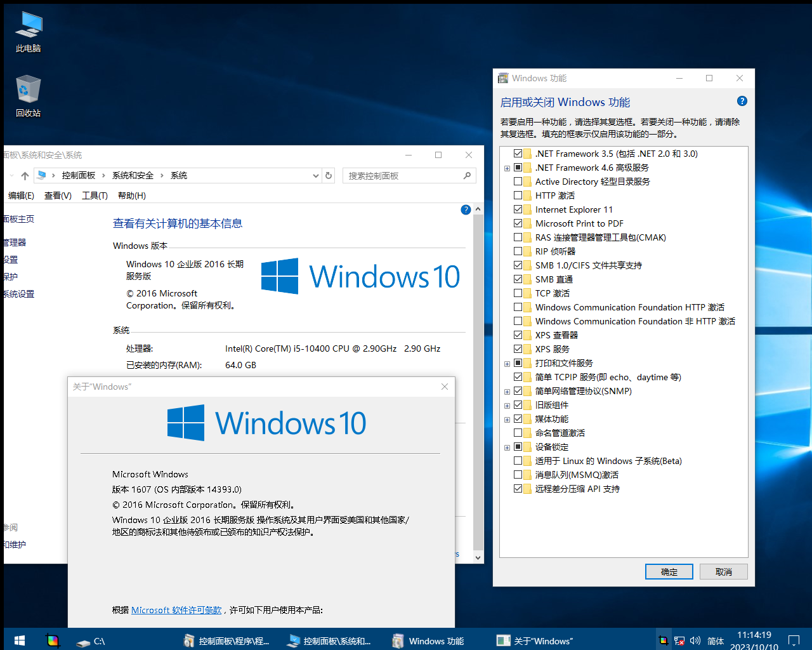Click computer icon in System address bar
This screenshot has height=650, width=812.
(41, 175)
